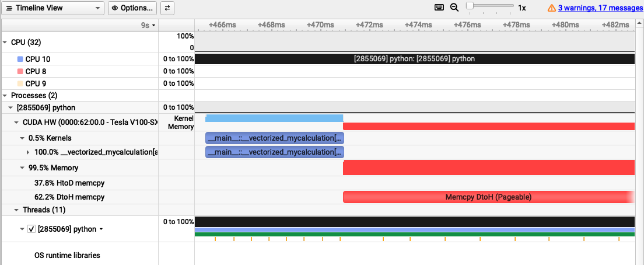Collapse the 99.5% Memory row

22,168
